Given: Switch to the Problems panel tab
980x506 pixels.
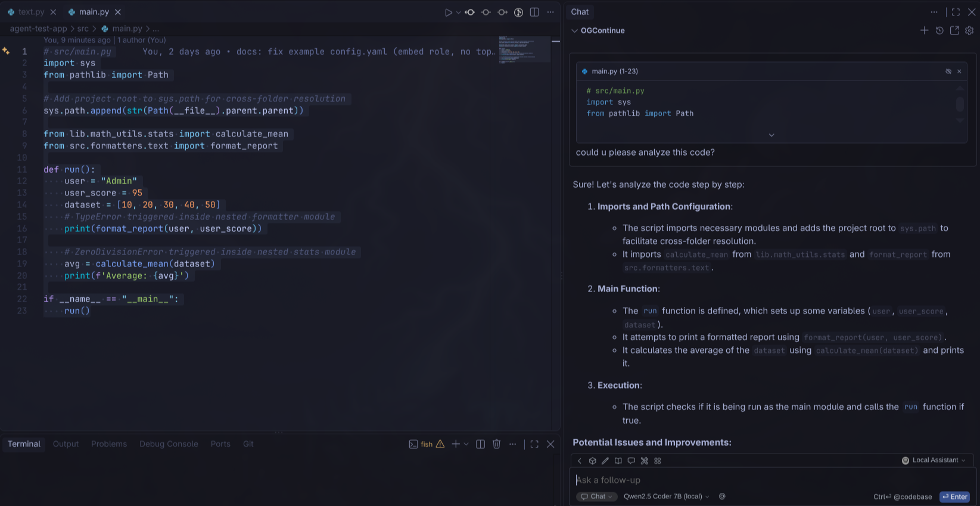Looking at the screenshot, I should (109, 444).
